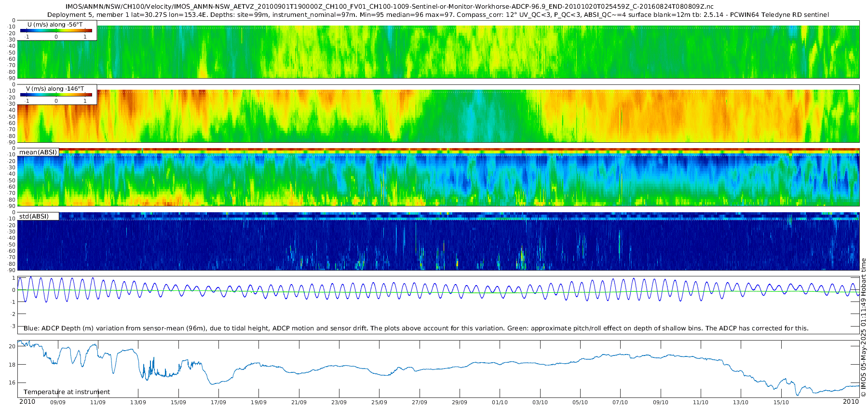Click the '15/10' date tick label

[781, 402]
